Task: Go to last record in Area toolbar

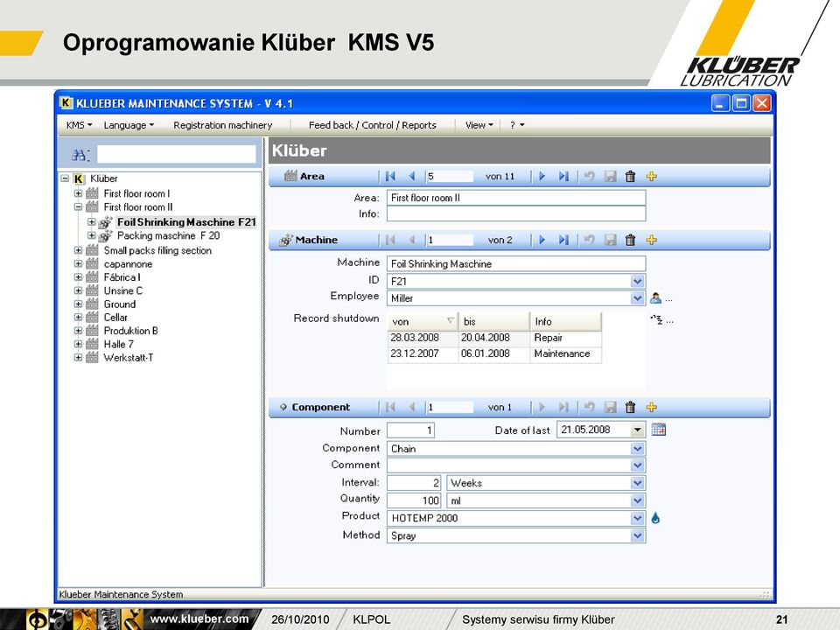Action: click(563, 176)
